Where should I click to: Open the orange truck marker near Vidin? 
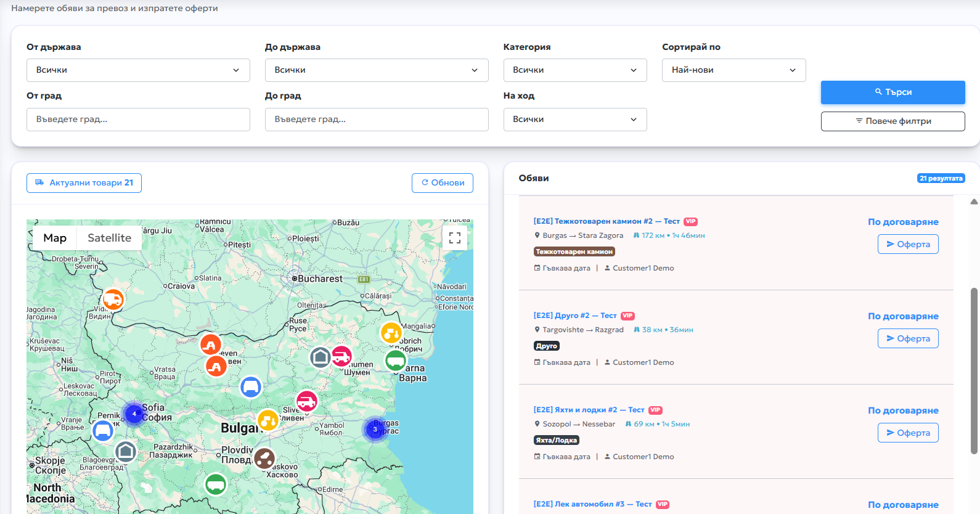(113, 300)
